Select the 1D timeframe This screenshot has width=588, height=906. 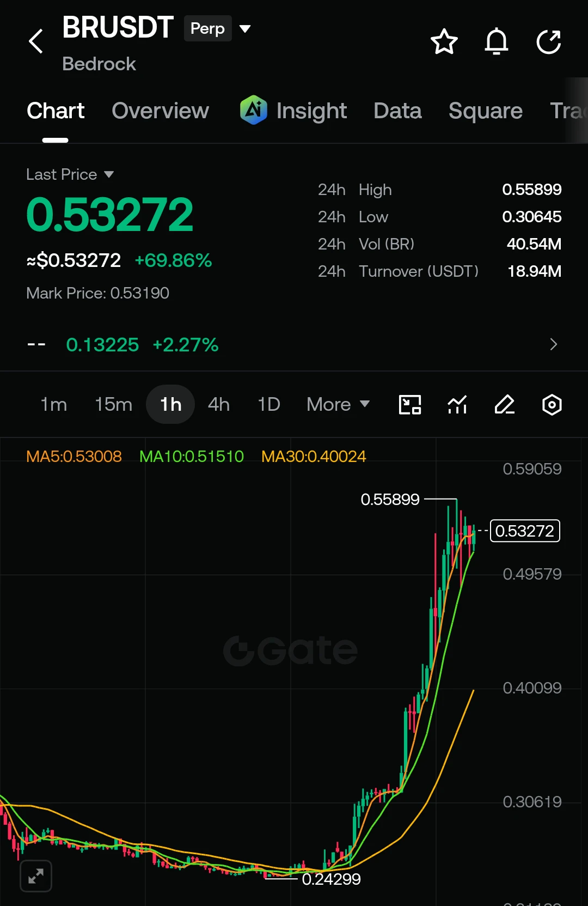coord(269,404)
